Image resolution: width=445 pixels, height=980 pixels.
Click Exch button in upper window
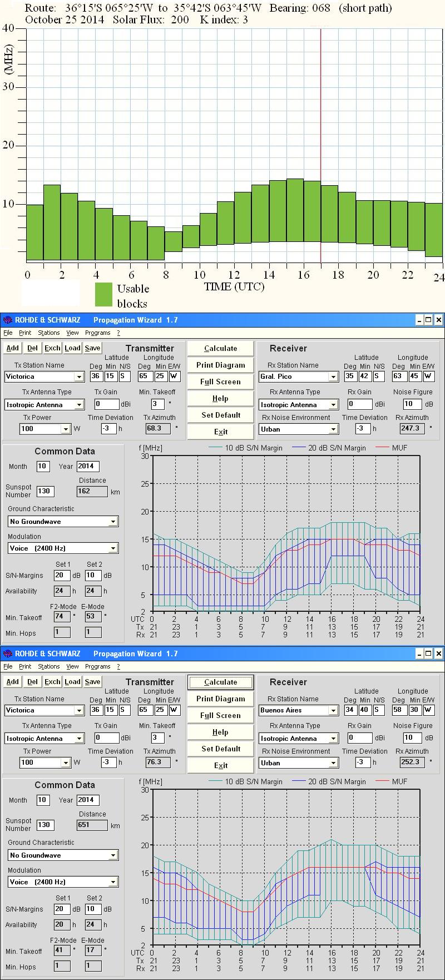point(52,348)
